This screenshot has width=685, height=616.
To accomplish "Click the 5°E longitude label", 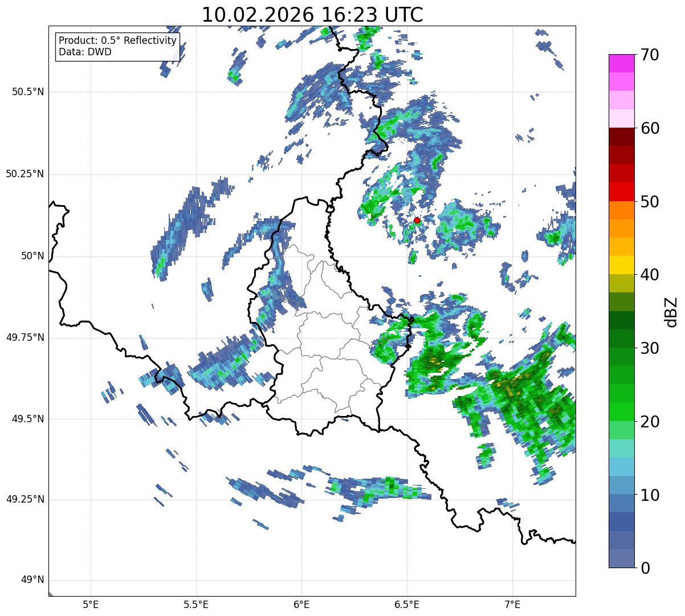I will pos(91,605).
